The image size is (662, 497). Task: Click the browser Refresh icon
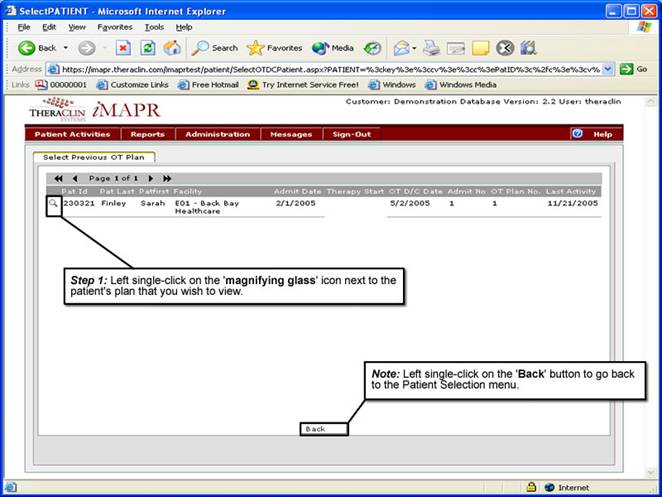pos(148,47)
